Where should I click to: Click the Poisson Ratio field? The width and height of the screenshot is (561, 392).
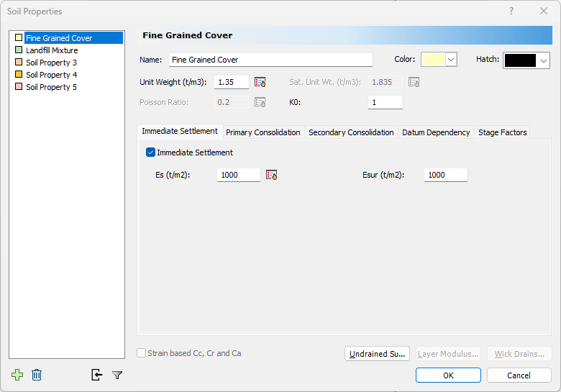pos(232,102)
